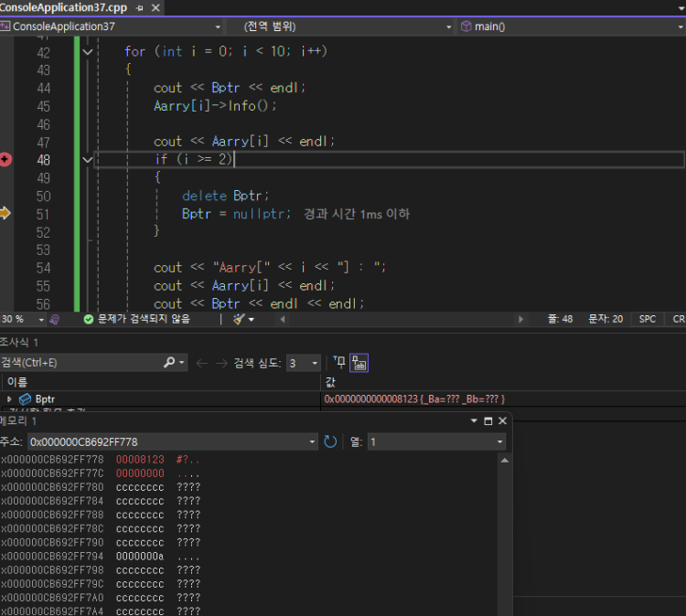Click the current statement arrow at line 51

click(5, 213)
